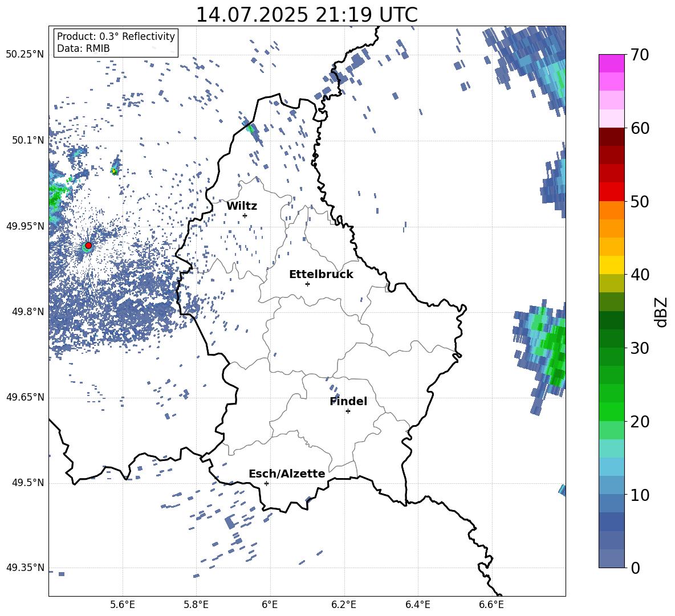Viewport: 675px width, 616px height.
Task: Click the colorbar tick label 0
Action: coord(635,568)
